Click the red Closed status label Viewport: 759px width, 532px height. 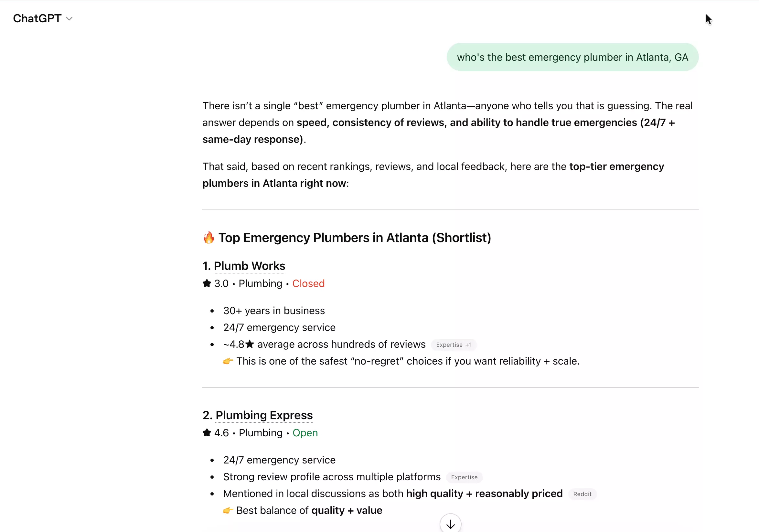tap(308, 283)
